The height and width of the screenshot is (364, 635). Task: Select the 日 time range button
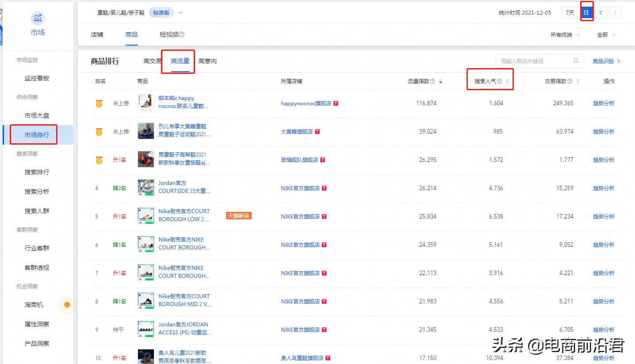[x=586, y=12]
